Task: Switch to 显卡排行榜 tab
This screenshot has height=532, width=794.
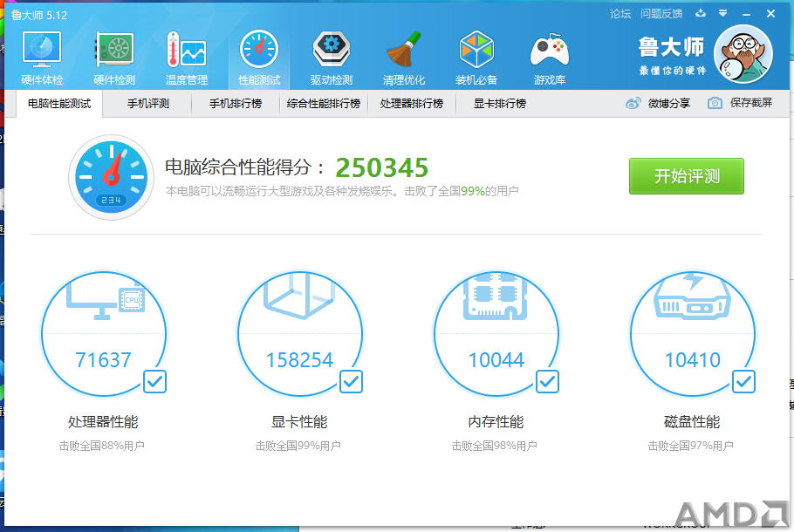Action: (500, 104)
